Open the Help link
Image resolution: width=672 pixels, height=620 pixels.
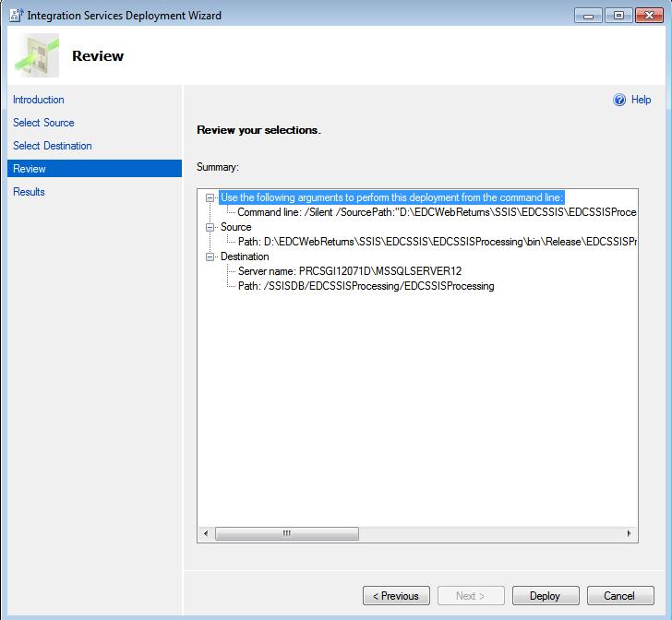tap(641, 101)
